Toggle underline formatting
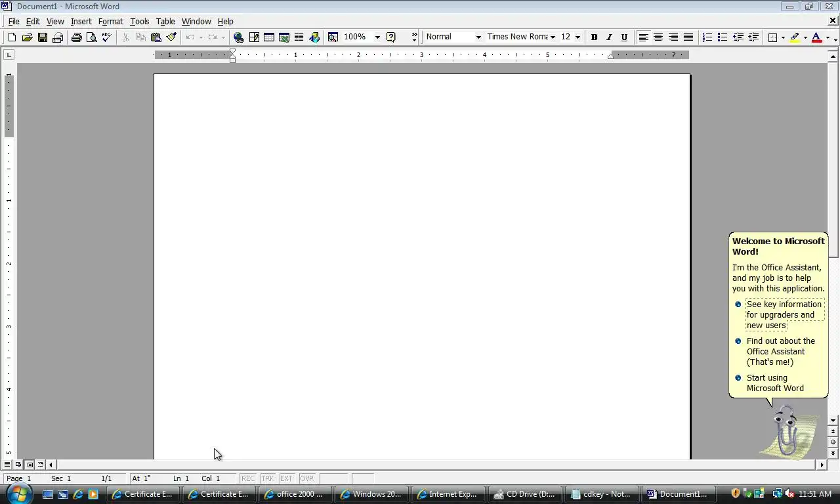The image size is (840, 504). click(x=624, y=37)
